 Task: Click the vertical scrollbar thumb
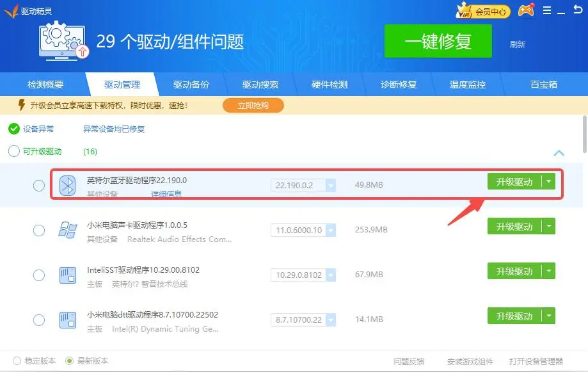coord(584,134)
